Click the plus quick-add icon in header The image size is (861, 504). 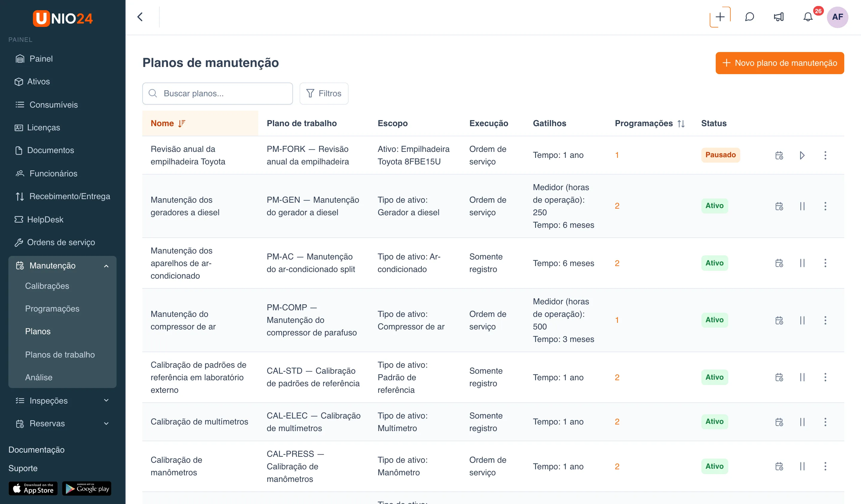coord(720,17)
